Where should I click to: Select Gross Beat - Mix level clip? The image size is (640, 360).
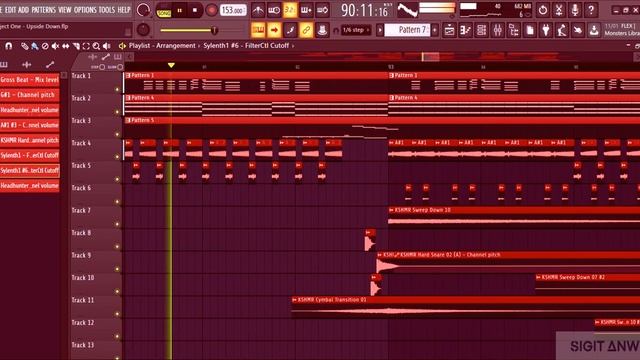click(x=30, y=80)
